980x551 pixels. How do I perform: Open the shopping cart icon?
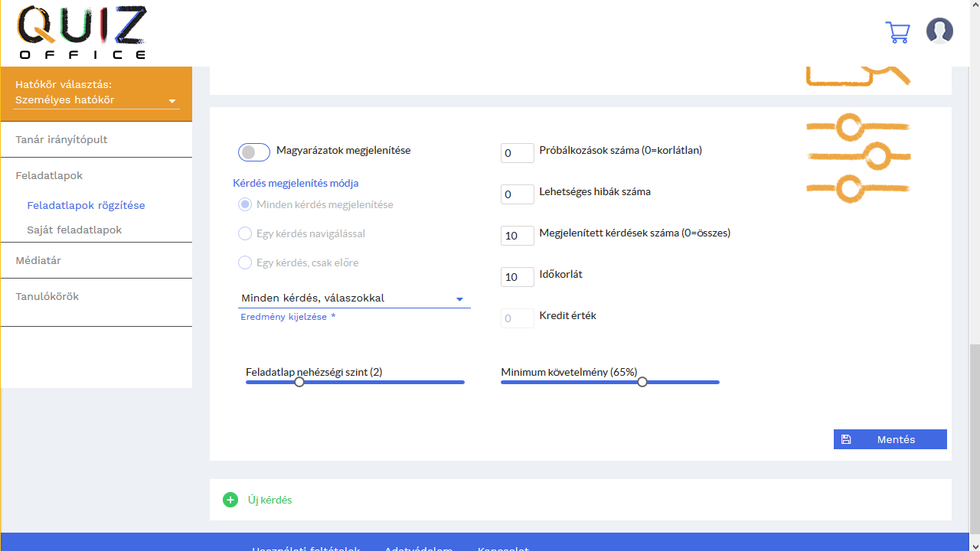coord(897,32)
